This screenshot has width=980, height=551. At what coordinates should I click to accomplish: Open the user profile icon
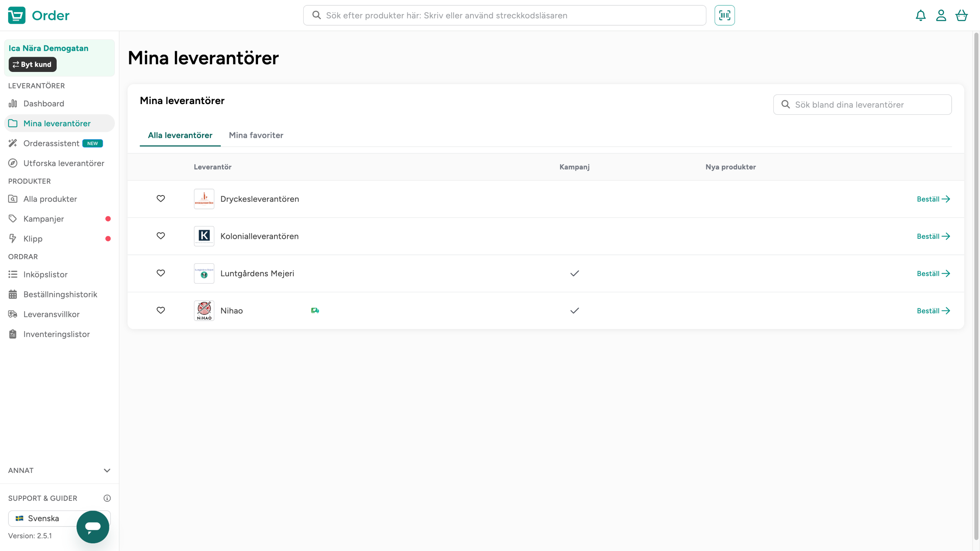941,15
